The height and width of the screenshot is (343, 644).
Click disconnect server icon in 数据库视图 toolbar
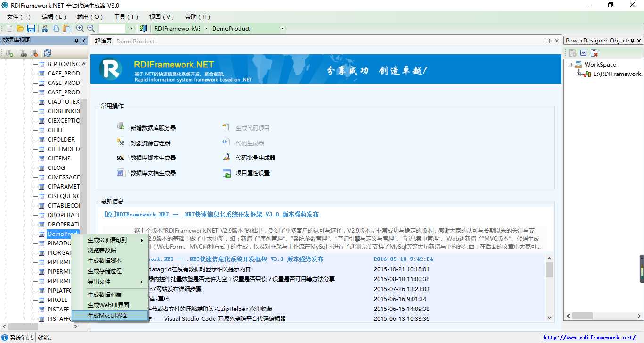pyautogui.click(x=34, y=53)
